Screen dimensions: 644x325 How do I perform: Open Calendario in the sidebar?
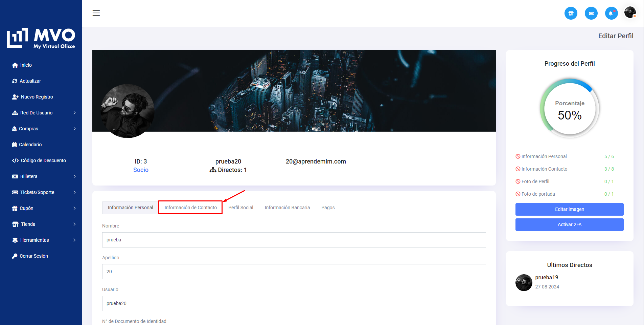[30, 145]
